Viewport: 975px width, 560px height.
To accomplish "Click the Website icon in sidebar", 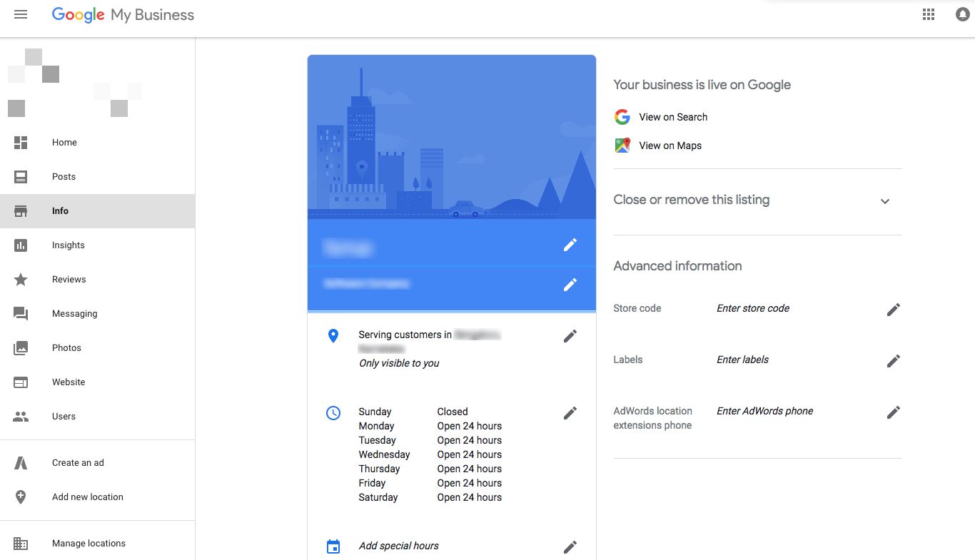I will (21, 382).
